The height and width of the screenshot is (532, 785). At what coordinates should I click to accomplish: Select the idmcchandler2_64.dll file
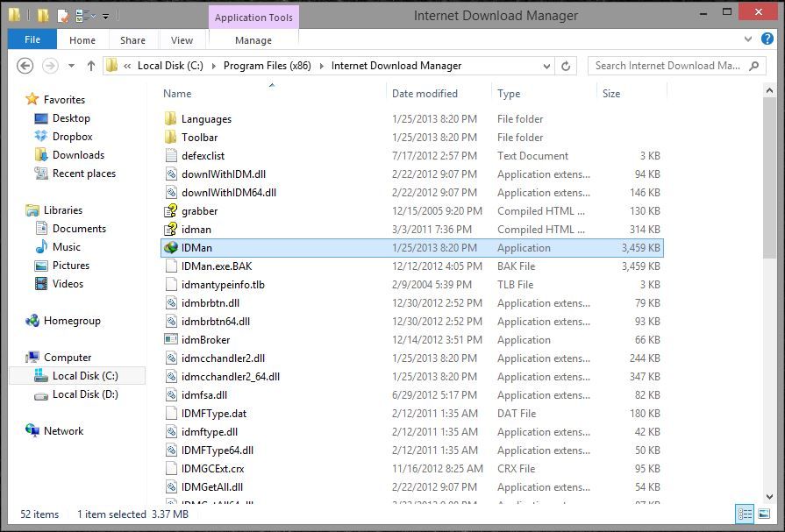tap(412, 377)
